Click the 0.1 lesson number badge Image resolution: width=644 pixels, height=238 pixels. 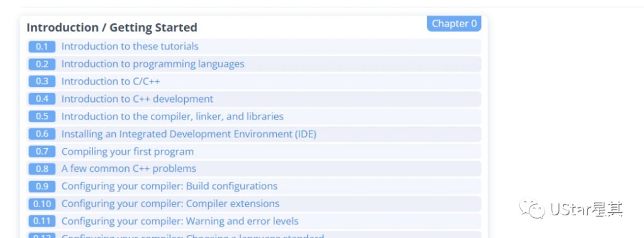pyautogui.click(x=42, y=47)
